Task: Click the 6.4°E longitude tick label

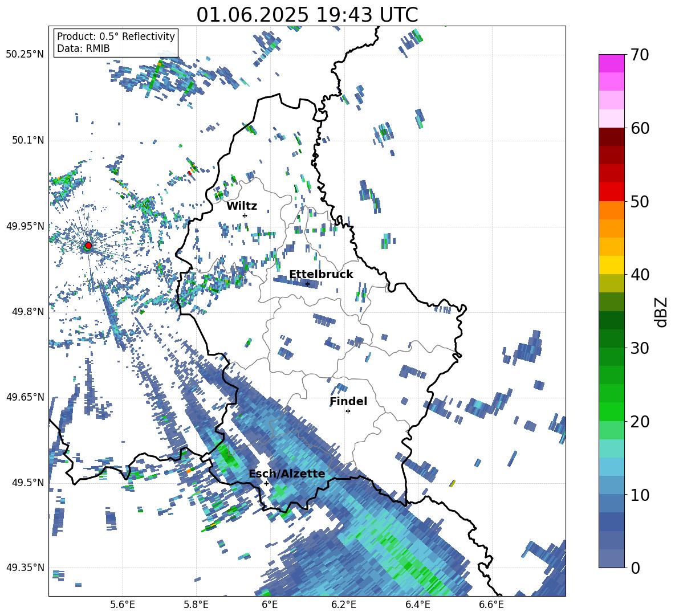Action: (x=417, y=605)
